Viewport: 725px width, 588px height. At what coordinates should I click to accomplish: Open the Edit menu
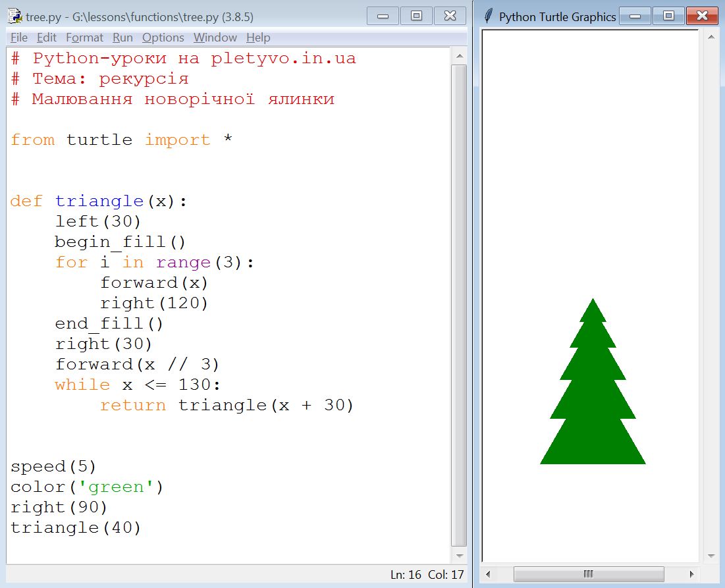(46, 38)
